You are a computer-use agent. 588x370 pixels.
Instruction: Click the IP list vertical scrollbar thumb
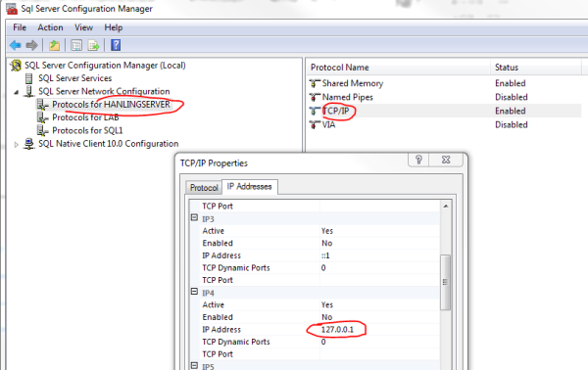point(446,282)
